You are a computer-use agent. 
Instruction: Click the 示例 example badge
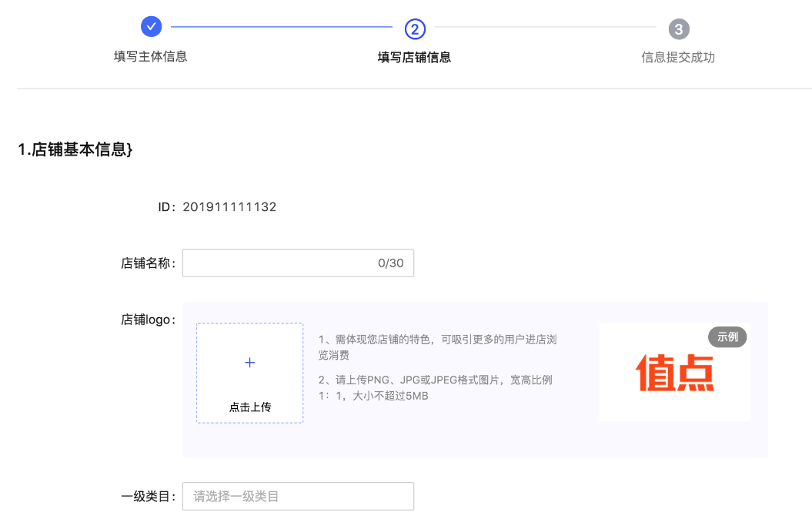pyautogui.click(x=726, y=336)
